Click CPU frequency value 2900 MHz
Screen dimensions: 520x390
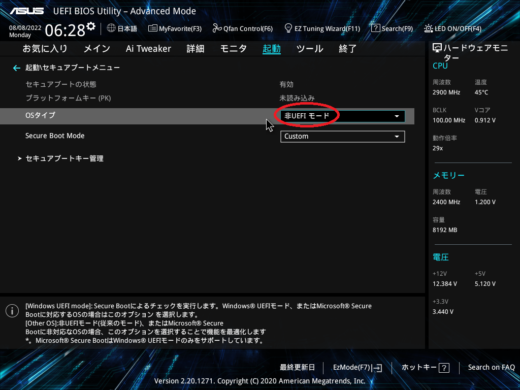click(446, 93)
